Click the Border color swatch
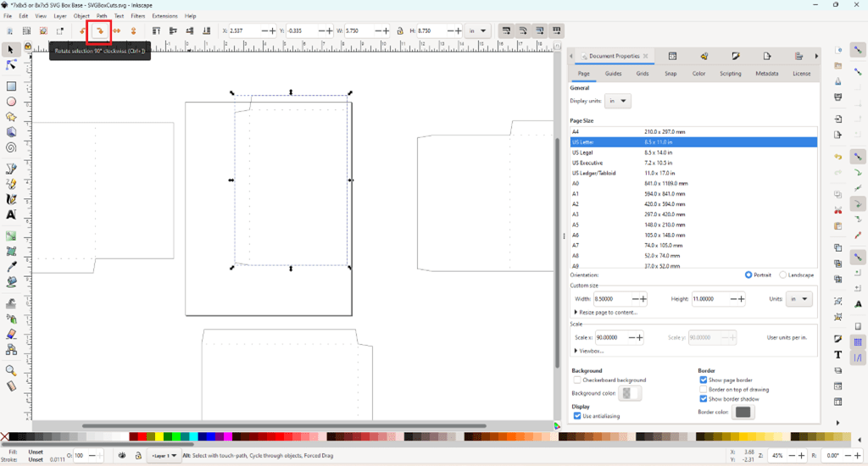Screen dimensions: 868x466 click(743, 413)
